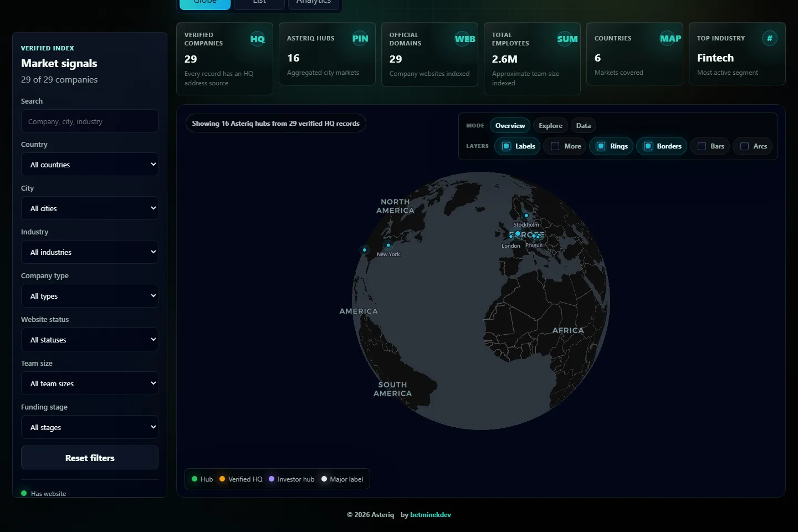Click the hubs summary pill about 16 Asteriq hubs
The image size is (798, 532).
tap(275, 124)
